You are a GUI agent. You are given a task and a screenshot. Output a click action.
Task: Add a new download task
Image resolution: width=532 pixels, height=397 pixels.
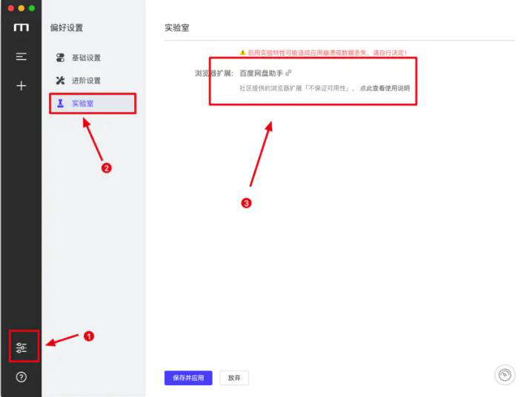(x=21, y=86)
